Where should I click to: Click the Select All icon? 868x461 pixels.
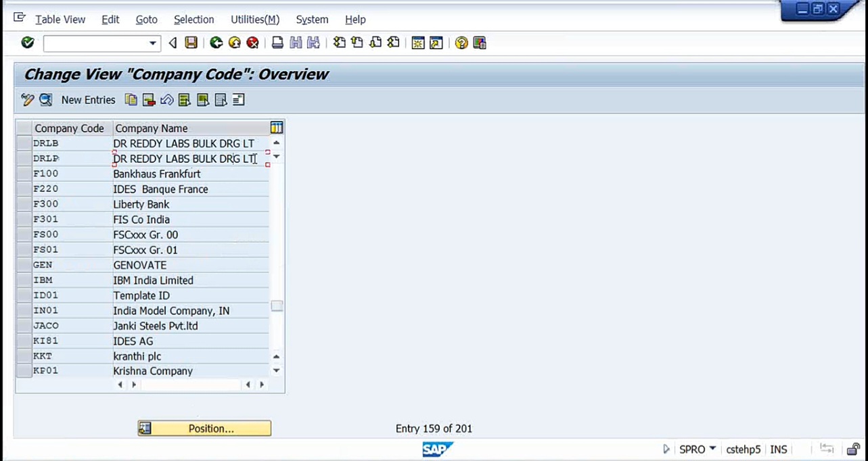185,99
